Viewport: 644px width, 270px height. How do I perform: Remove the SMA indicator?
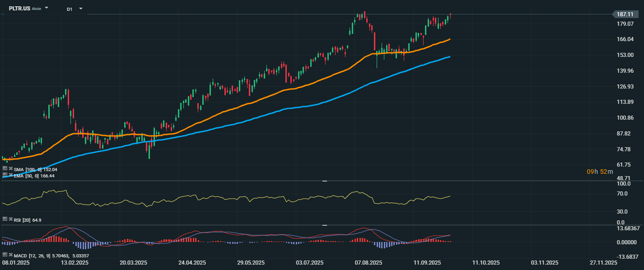[x=10, y=169]
